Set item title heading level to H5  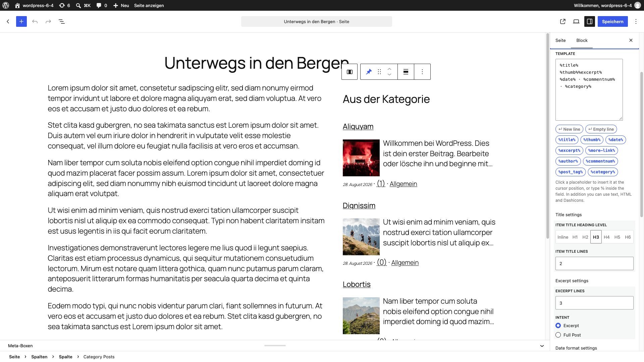617,237
